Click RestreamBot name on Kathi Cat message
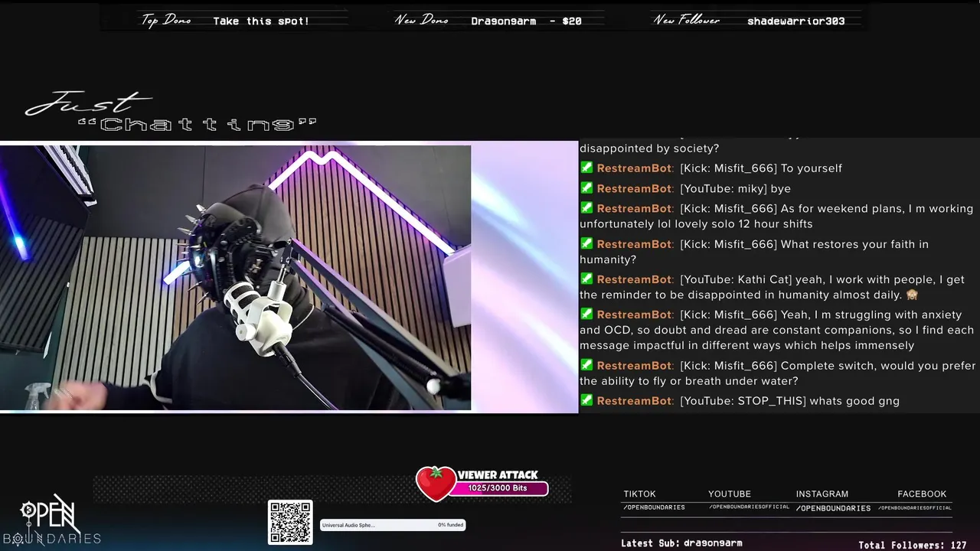The height and width of the screenshot is (551, 980). [635, 279]
